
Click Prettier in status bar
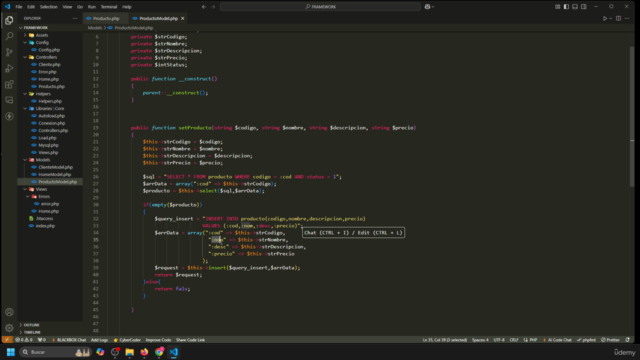coord(610,340)
